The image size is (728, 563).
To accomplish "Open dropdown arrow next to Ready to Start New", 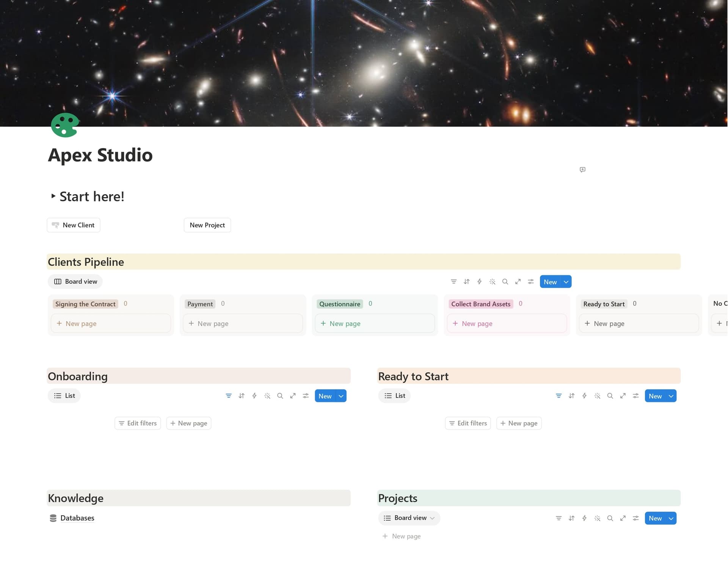I will pos(671,396).
